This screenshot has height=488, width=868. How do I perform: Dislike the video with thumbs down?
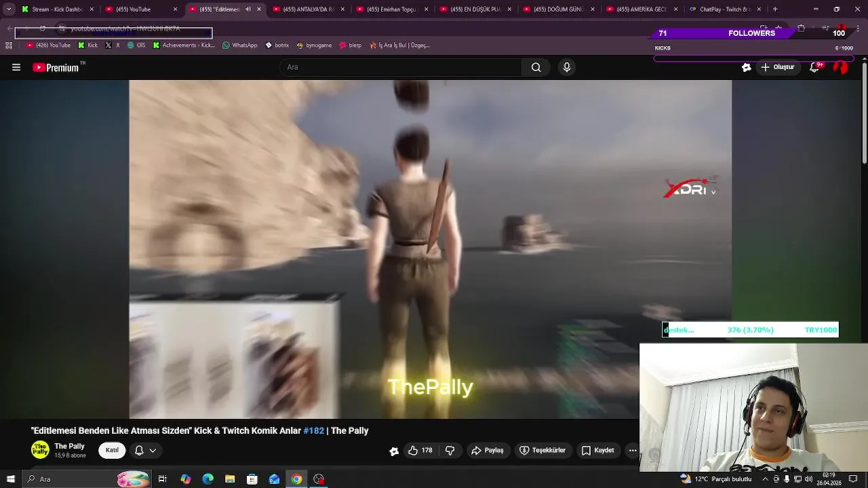[x=450, y=450]
